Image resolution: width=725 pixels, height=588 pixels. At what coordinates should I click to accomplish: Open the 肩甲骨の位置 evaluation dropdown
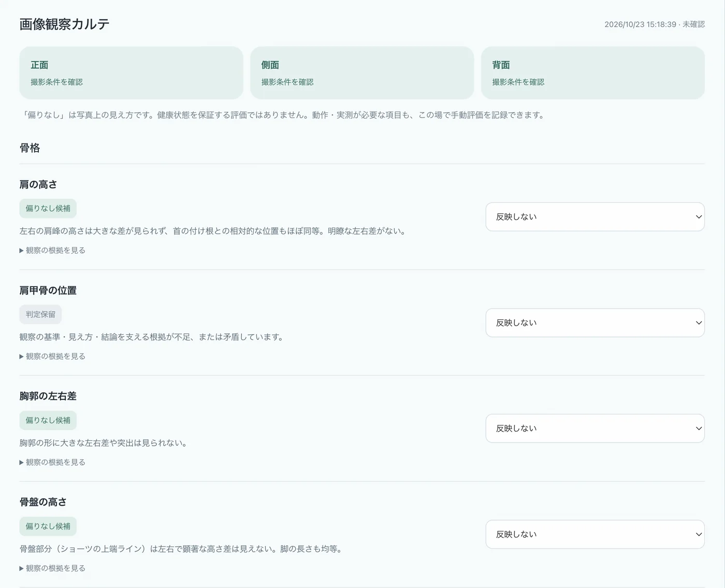coord(595,323)
